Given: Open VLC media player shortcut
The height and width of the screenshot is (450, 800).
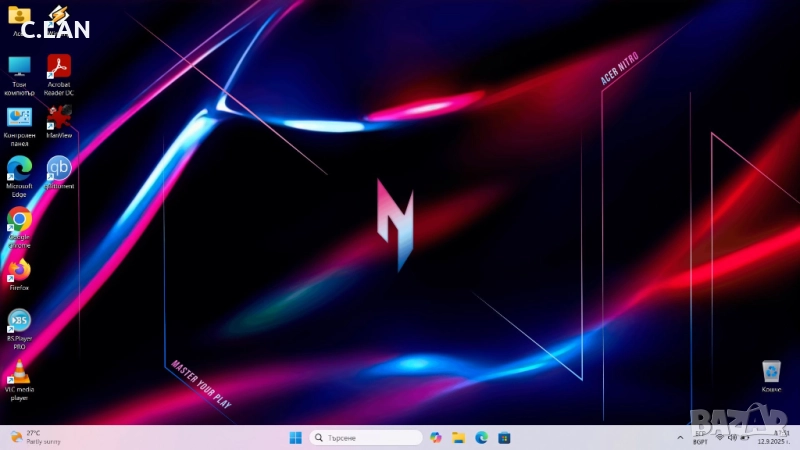Looking at the screenshot, I should [x=19, y=373].
